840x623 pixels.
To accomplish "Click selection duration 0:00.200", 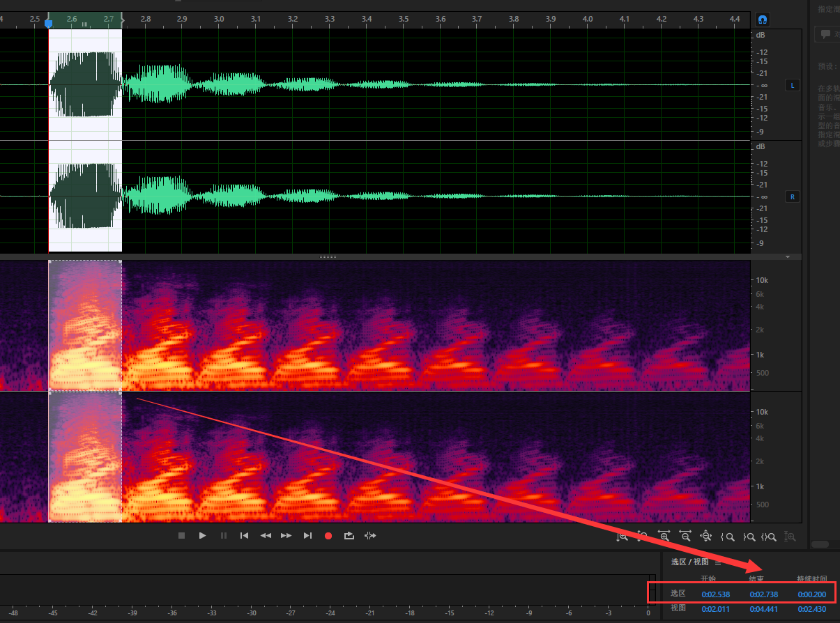I will [812, 594].
